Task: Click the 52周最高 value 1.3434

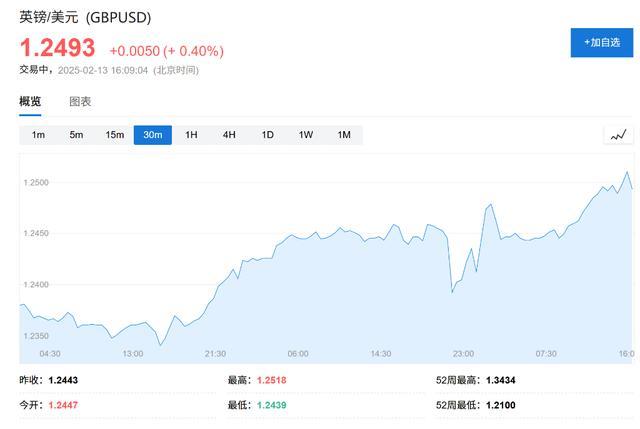Action: [x=500, y=380]
